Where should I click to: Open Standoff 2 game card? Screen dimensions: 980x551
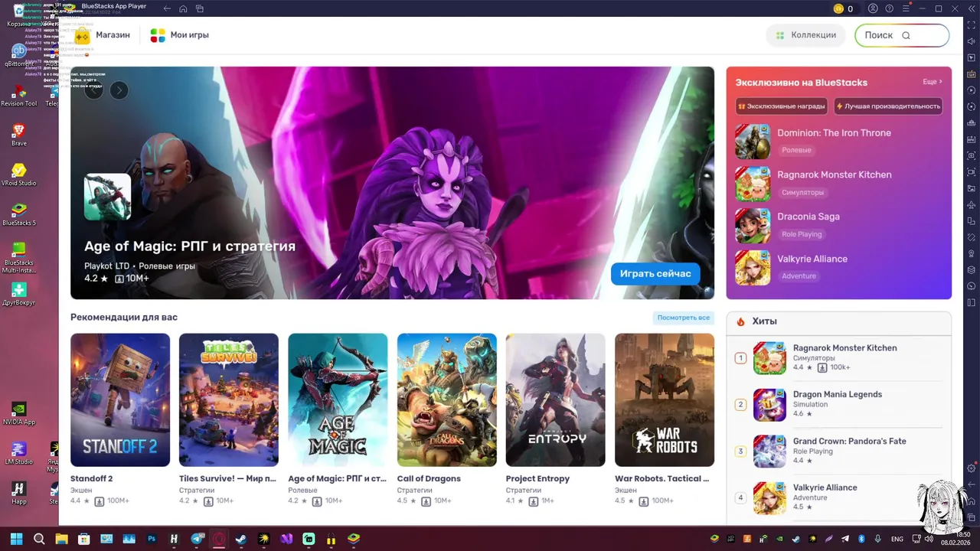tap(120, 419)
